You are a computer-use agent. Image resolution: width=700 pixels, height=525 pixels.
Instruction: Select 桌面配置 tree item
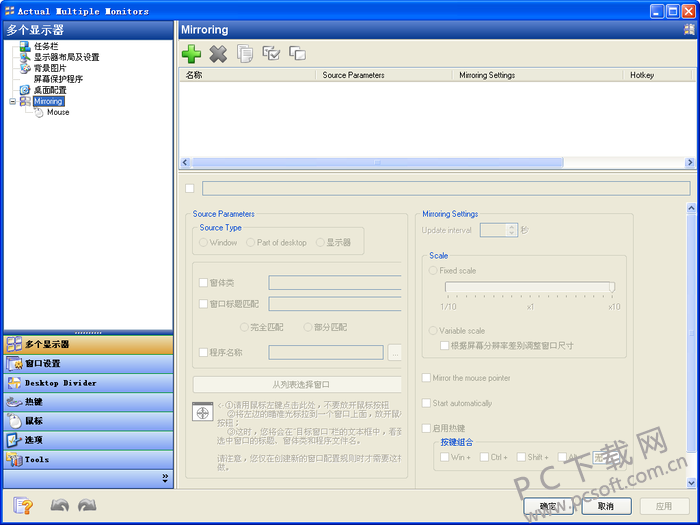point(50,90)
